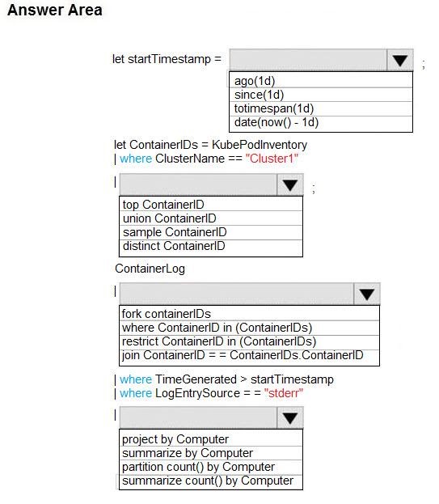
Task: Expand the final aggregation dropdown arrow
Action: click(x=290, y=417)
